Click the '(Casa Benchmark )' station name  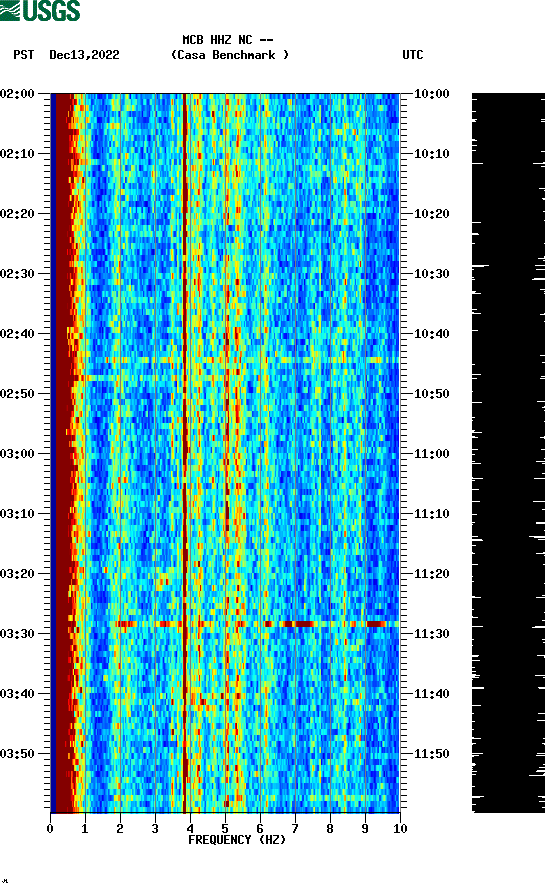pos(230,55)
